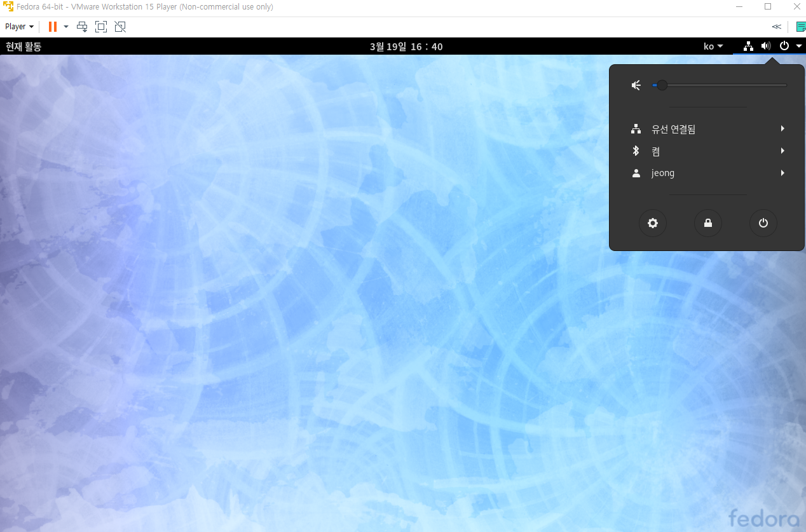This screenshot has height=532, width=806.
Task: Expand the 유선 연결됨 network submenu
Action: pos(707,129)
